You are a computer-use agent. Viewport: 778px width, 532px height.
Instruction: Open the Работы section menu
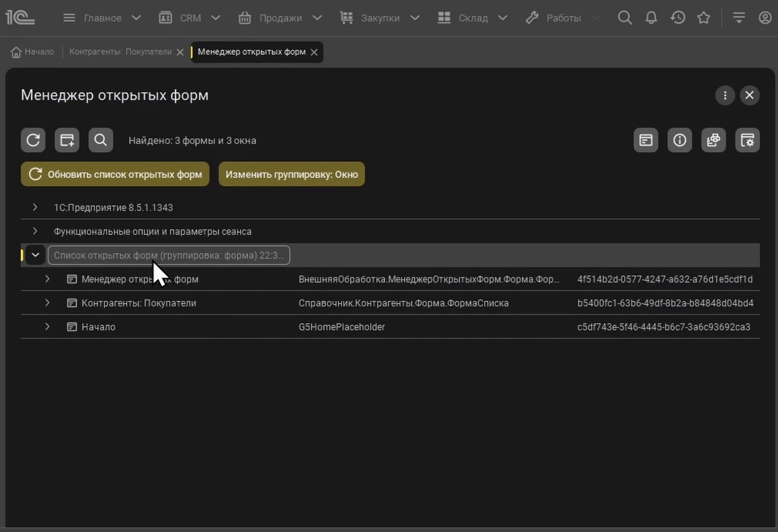tap(563, 18)
